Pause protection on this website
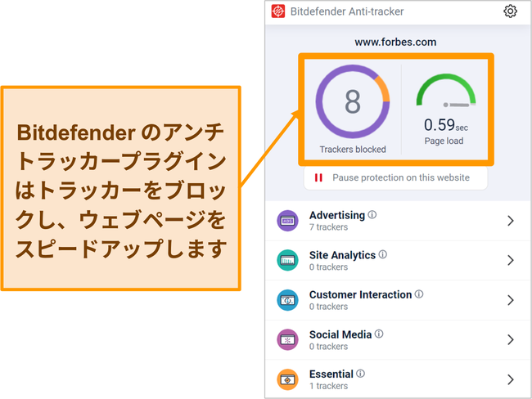This screenshot has height=399, width=532. [x=395, y=177]
